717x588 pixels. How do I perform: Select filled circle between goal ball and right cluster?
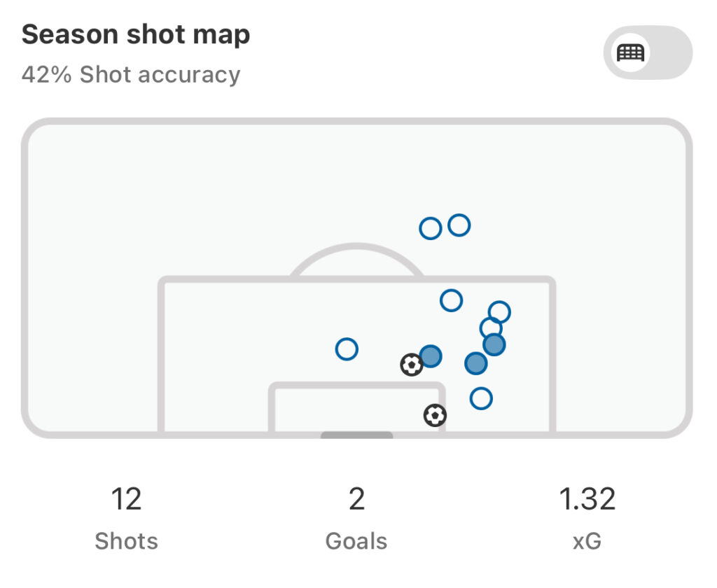(475, 363)
